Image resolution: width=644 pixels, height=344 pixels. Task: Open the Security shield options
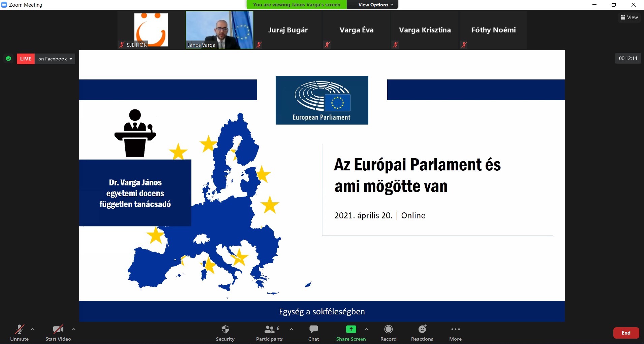pos(225,333)
